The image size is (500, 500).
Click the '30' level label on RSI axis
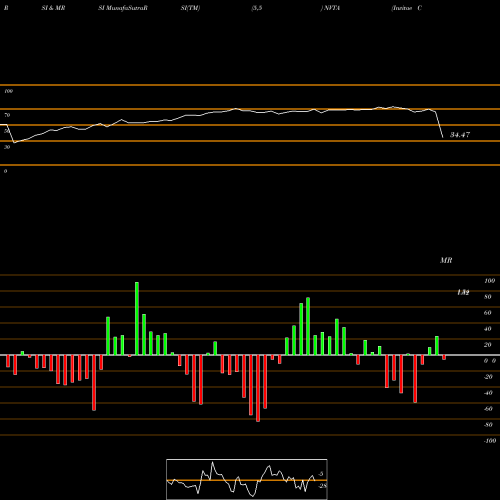click(x=7, y=147)
